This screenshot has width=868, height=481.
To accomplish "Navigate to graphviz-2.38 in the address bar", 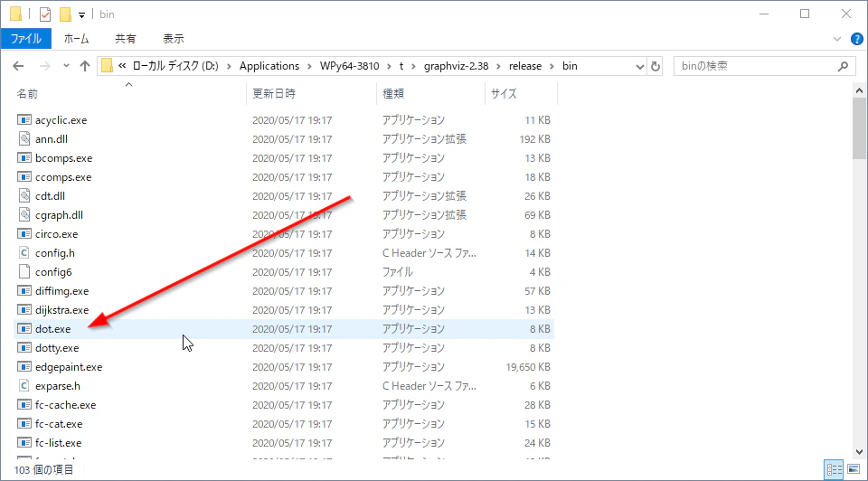I will tap(456, 66).
